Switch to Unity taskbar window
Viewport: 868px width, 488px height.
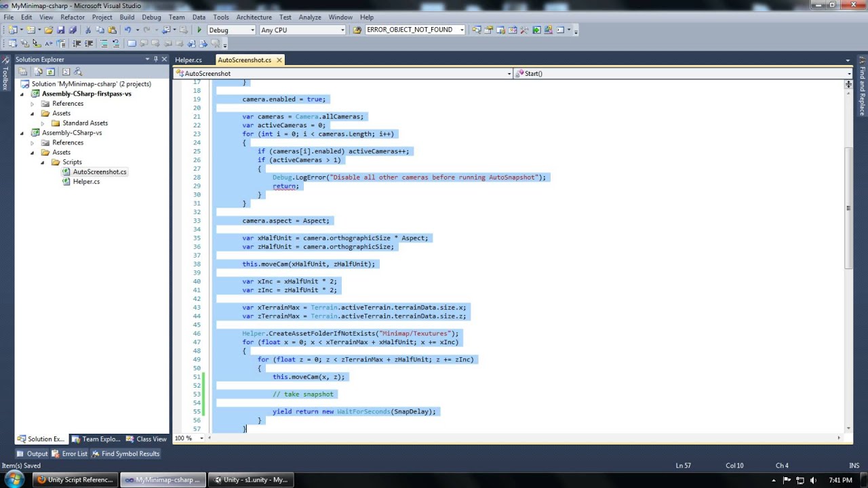[x=251, y=480]
